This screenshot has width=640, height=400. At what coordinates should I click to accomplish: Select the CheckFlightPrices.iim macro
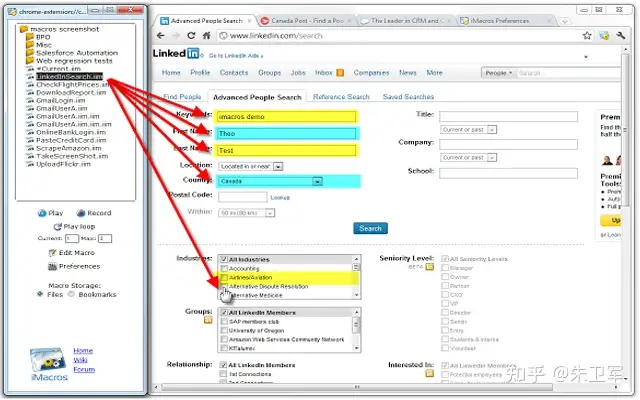click(x=72, y=85)
